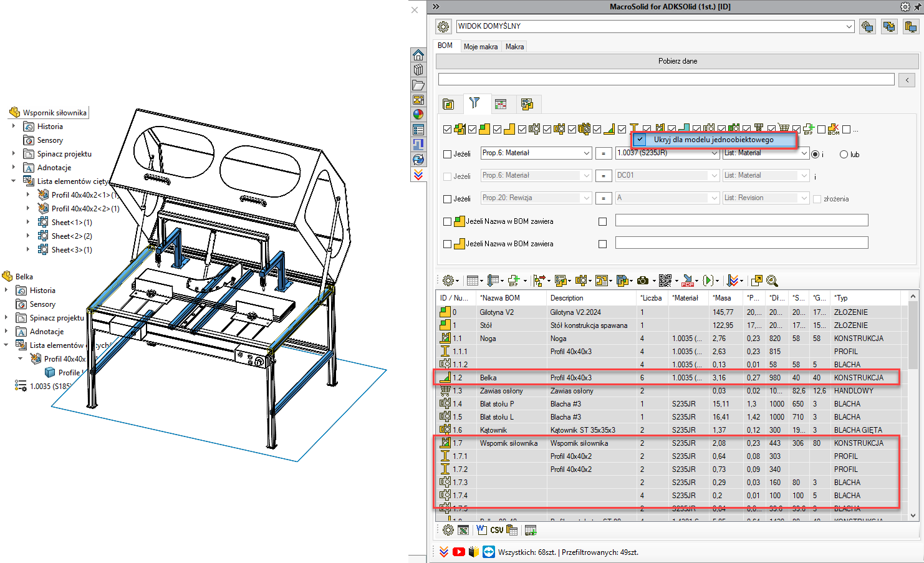The height and width of the screenshot is (563, 924).
Task: Click the BOM table scroll down arrow
Action: [913, 516]
